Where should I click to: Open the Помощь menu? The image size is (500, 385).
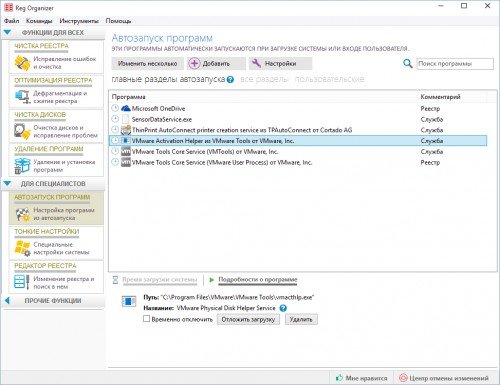click(x=118, y=21)
